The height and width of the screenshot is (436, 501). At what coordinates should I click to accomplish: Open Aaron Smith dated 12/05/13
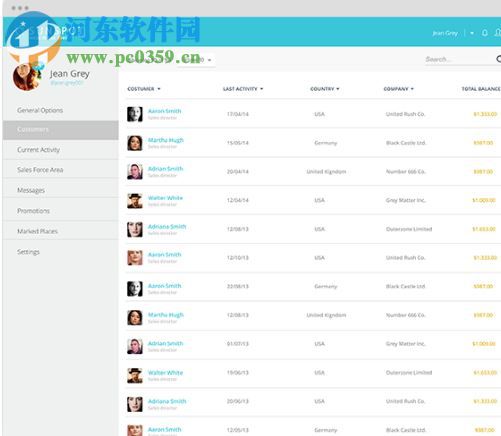(165, 429)
